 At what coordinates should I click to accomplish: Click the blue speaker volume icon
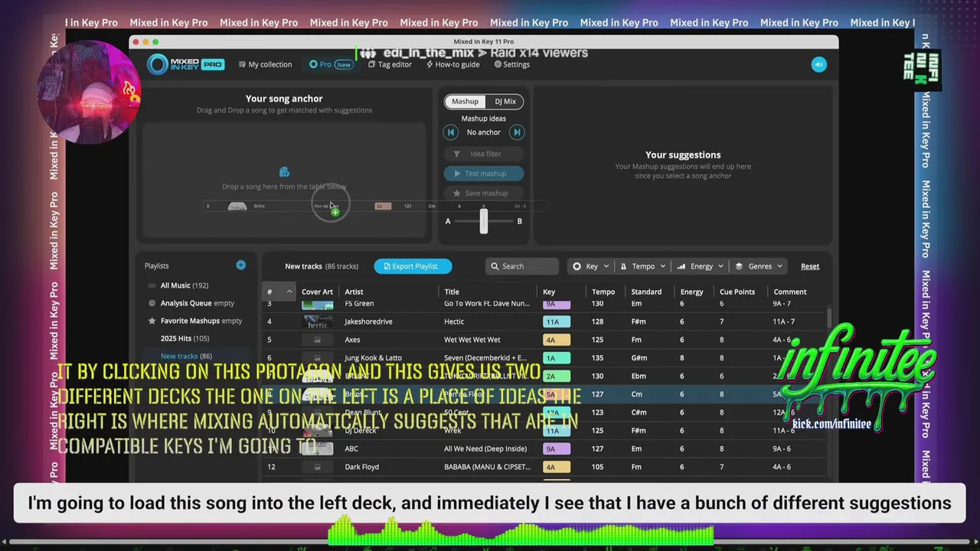(x=818, y=64)
